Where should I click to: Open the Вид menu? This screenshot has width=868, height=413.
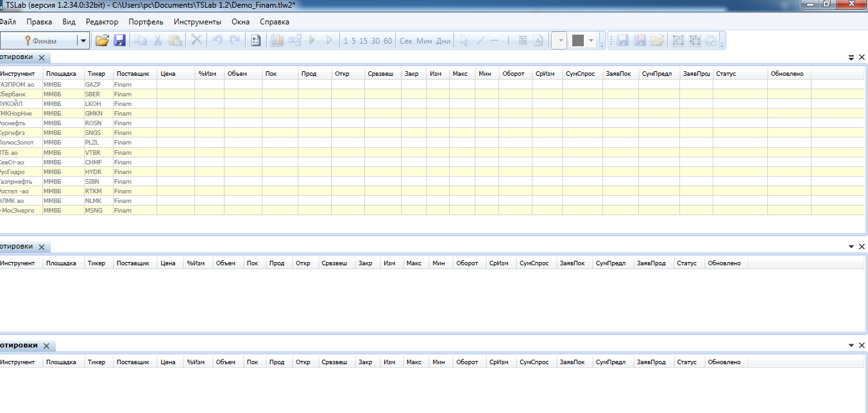pyautogui.click(x=69, y=22)
